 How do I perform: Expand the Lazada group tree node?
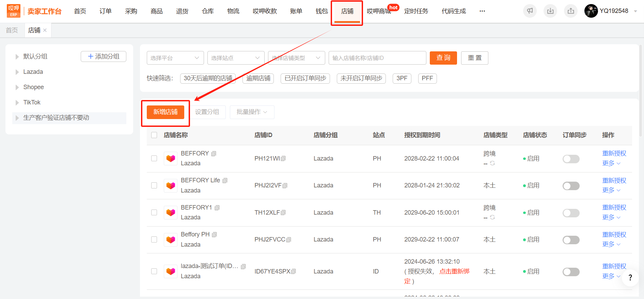[17, 72]
